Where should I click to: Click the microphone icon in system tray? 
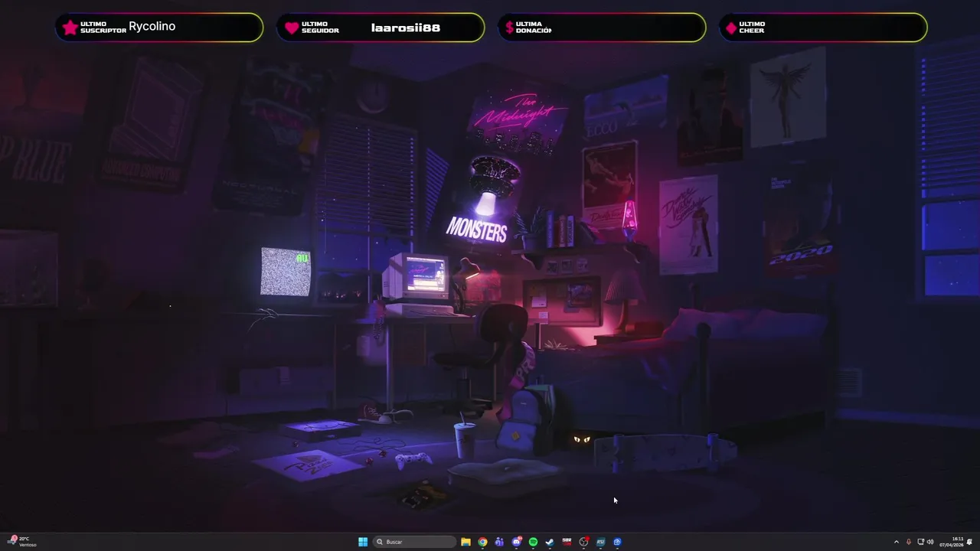tap(909, 542)
